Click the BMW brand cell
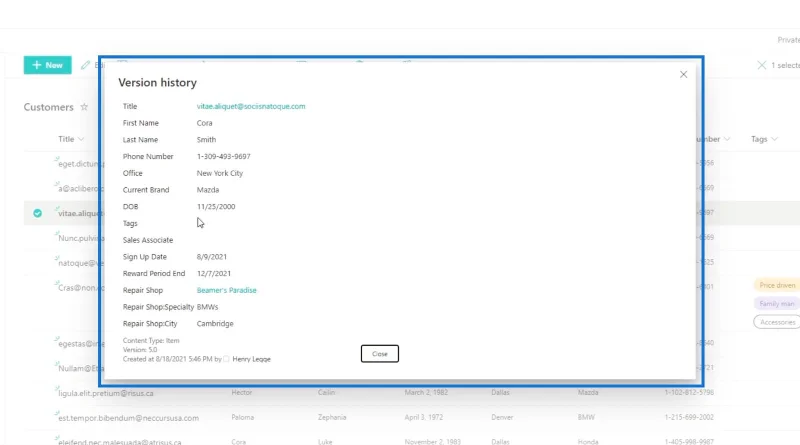Screen dimensions: 800x445 586,417
